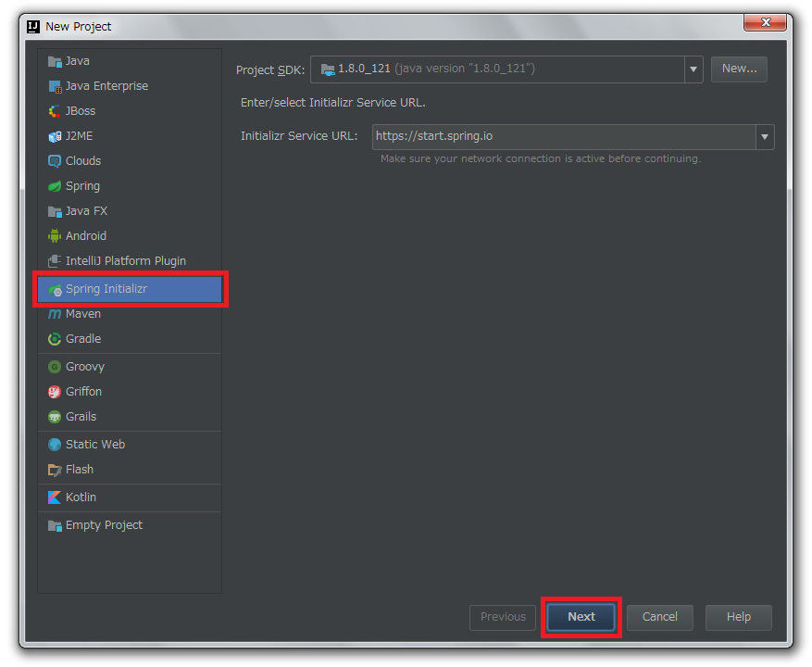Image resolution: width=812 pixels, height=667 pixels.
Task: Select the 'Griffon' list label
Action: (83, 392)
